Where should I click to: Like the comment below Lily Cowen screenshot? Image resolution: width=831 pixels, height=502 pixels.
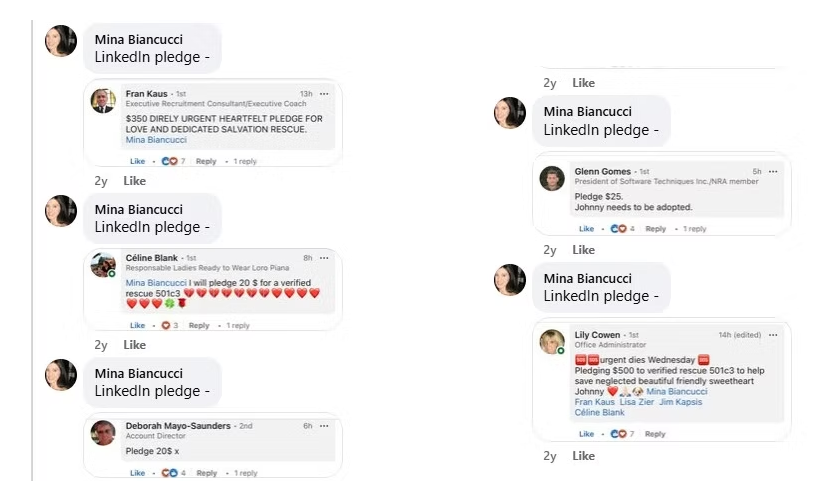click(583, 456)
